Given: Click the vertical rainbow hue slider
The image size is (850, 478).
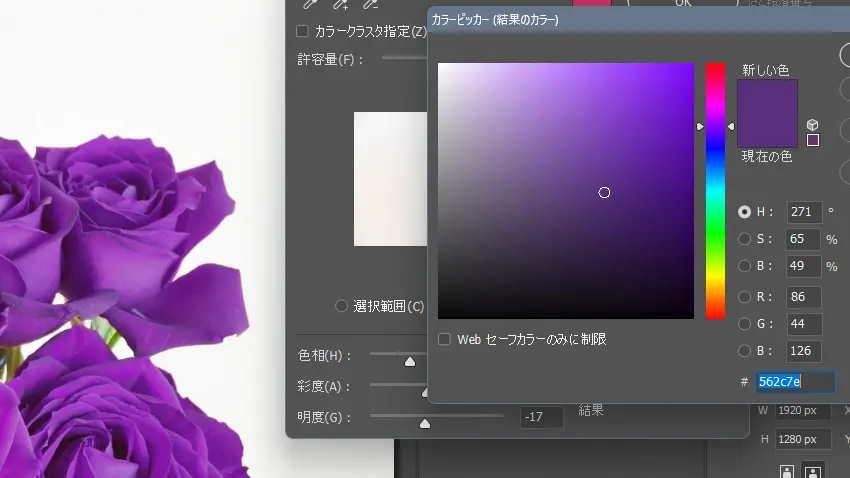Looking at the screenshot, I should (715, 190).
